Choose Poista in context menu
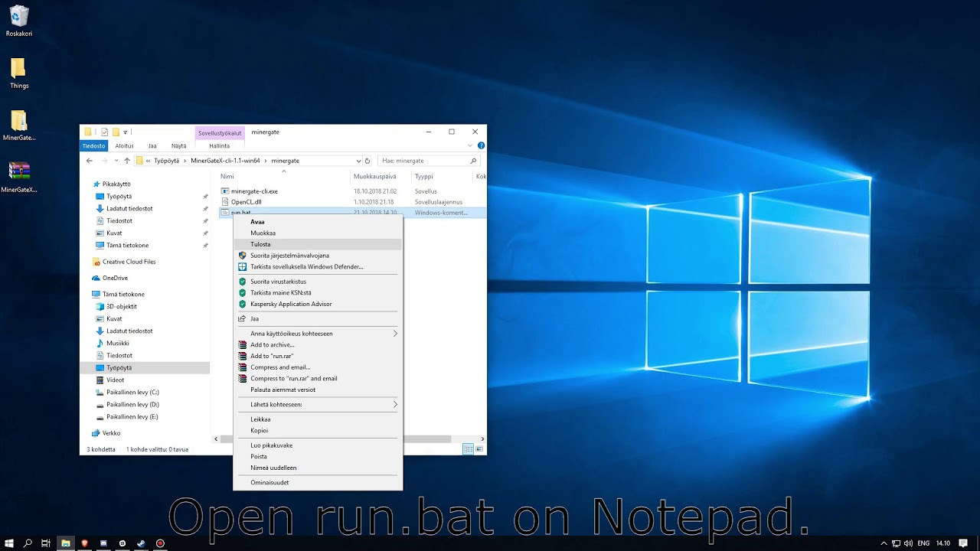This screenshot has width=980, height=551. coord(317,456)
